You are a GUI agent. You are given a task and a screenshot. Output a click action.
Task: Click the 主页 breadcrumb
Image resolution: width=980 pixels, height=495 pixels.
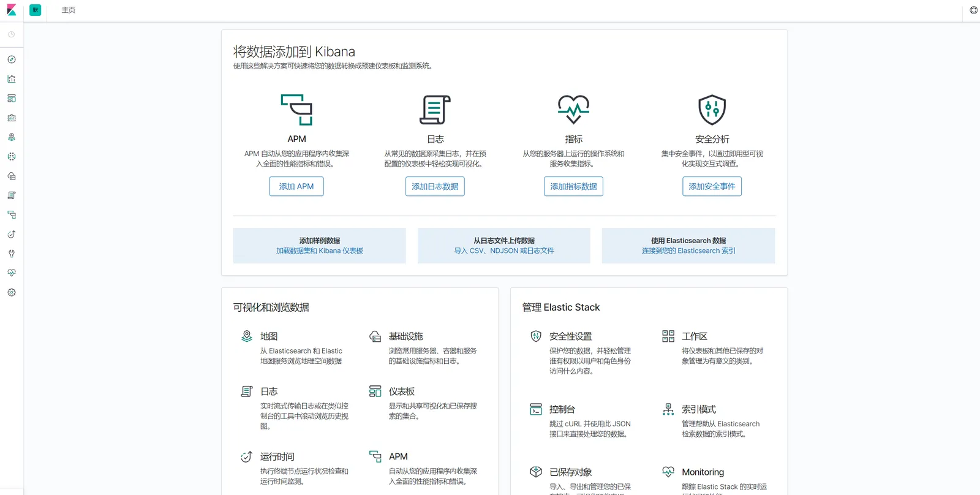pyautogui.click(x=69, y=10)
